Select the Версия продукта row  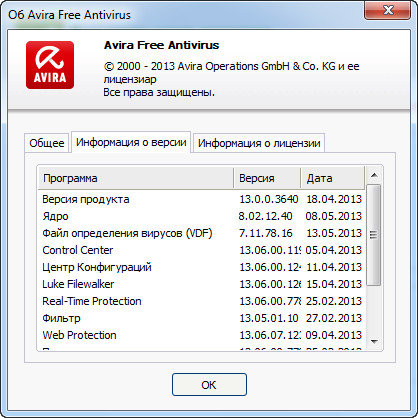click(202, 199)
